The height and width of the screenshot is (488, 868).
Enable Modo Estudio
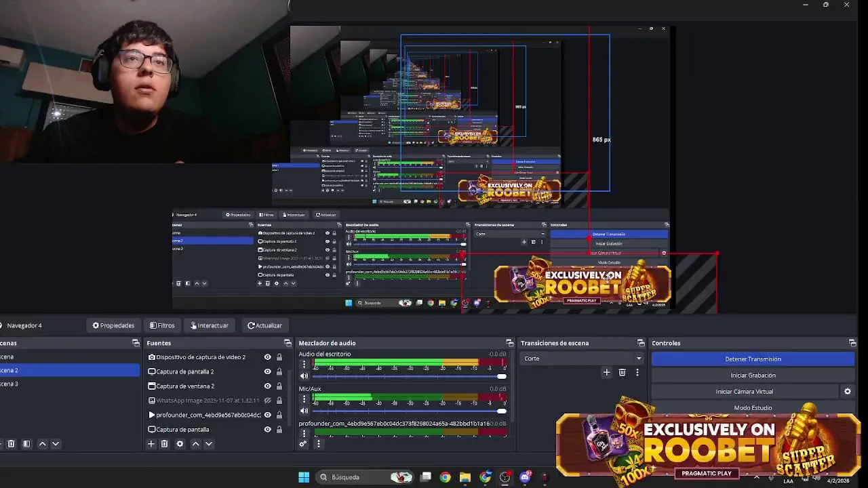(753, 407)
